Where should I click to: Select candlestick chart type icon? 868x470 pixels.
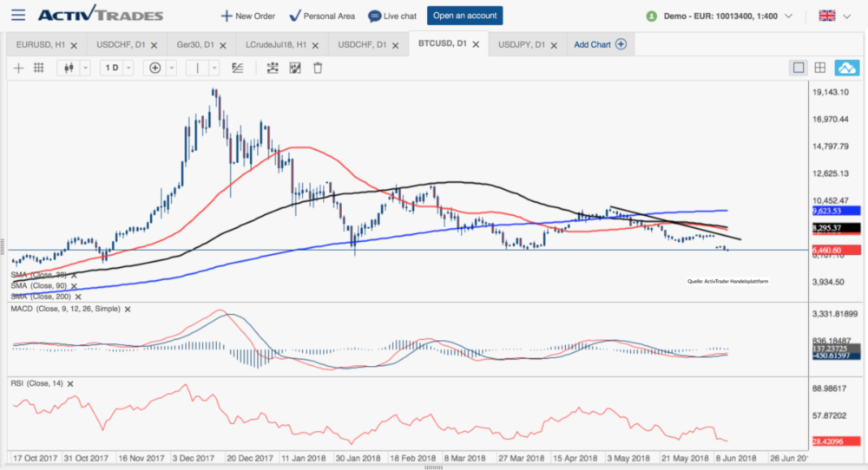point(69,68)
